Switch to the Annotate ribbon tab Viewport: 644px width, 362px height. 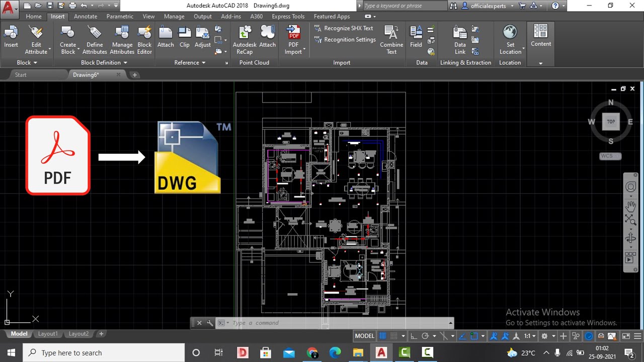coord(86,16)
